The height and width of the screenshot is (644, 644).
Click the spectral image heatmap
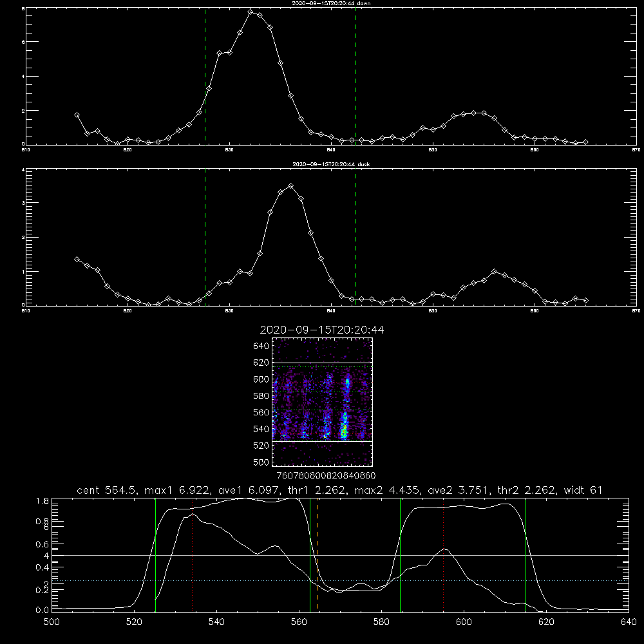322,402
